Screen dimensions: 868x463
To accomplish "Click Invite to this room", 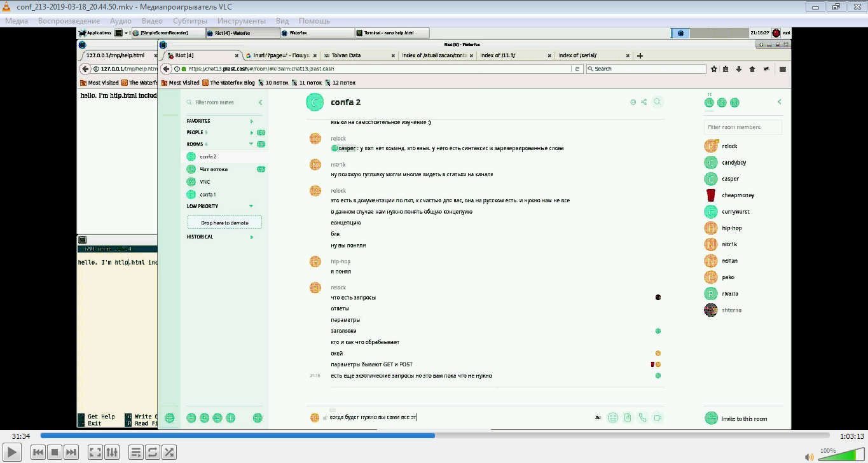I will click(737, 418).
